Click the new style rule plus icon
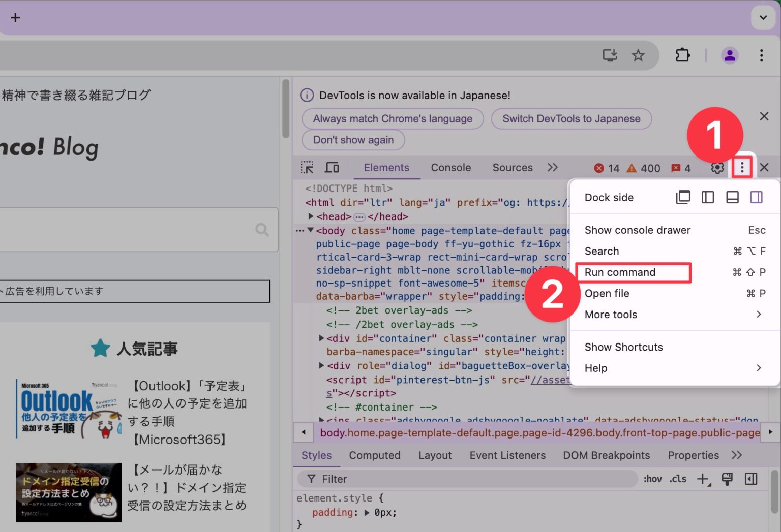 pos(703,478)
